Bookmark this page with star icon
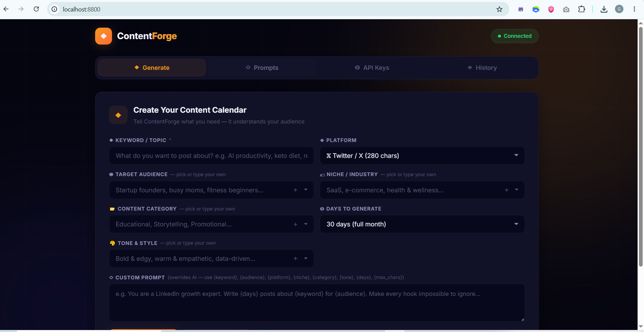644x332 pixels. pyautogui.click(x=500, y=9)
